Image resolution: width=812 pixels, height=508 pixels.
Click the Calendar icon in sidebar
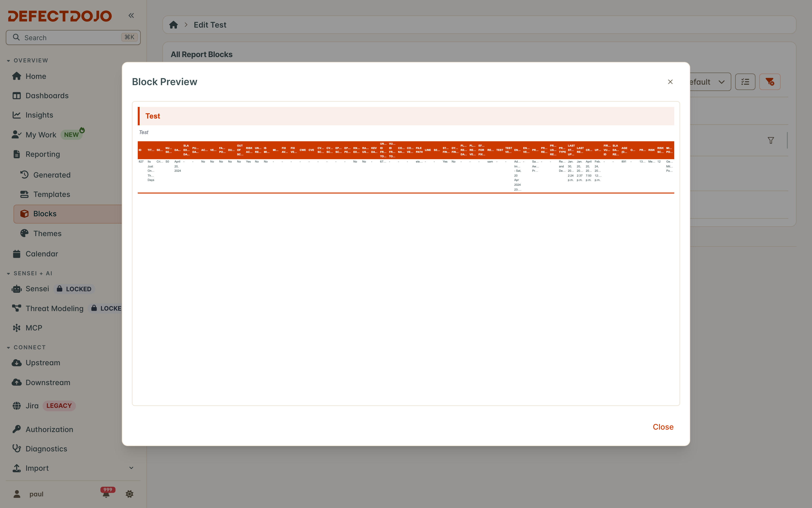[16, 254]
